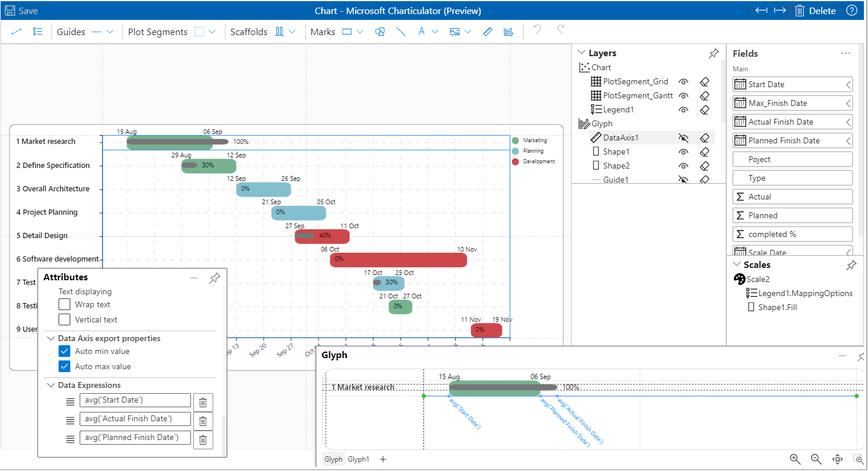Select PlotSegment_Gantt in Layers tree
This screenshot has height=471, width=868.
(638, 95)
